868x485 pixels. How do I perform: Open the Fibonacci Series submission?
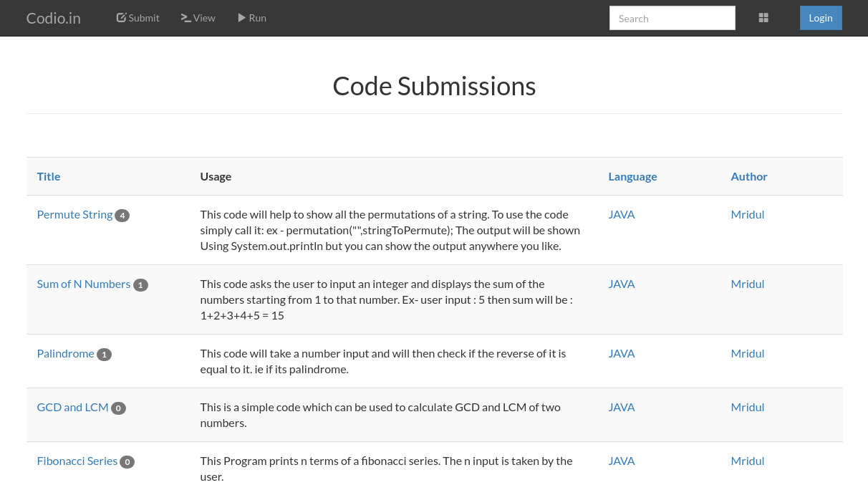[x=77, y=461]
